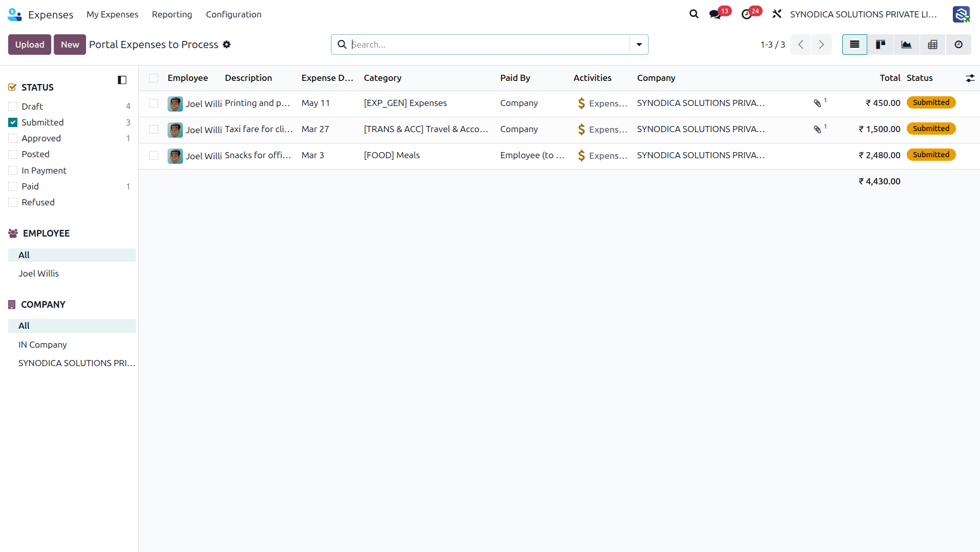Viewport: 980px width, 552px height.
Task: Open the debug tools wrench icon
Action: [x=777, y=14]
